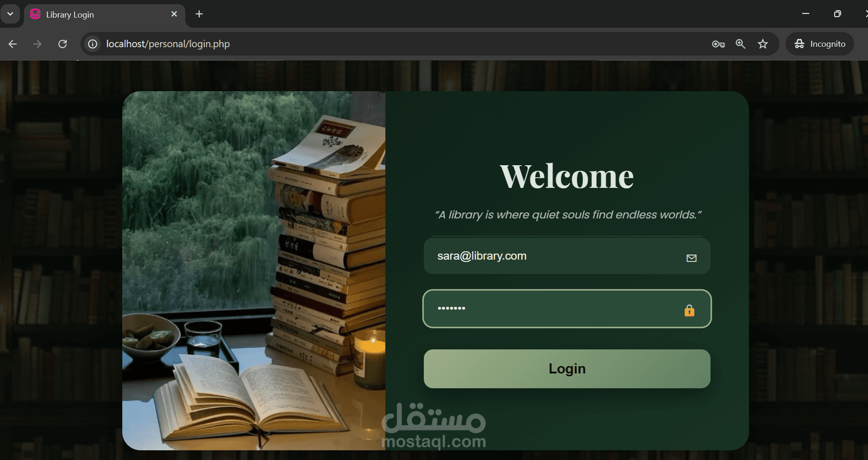Click the address bar URL localhost/personal/login.php
Screen dimensions: 868x460
(x=168, y=44)
